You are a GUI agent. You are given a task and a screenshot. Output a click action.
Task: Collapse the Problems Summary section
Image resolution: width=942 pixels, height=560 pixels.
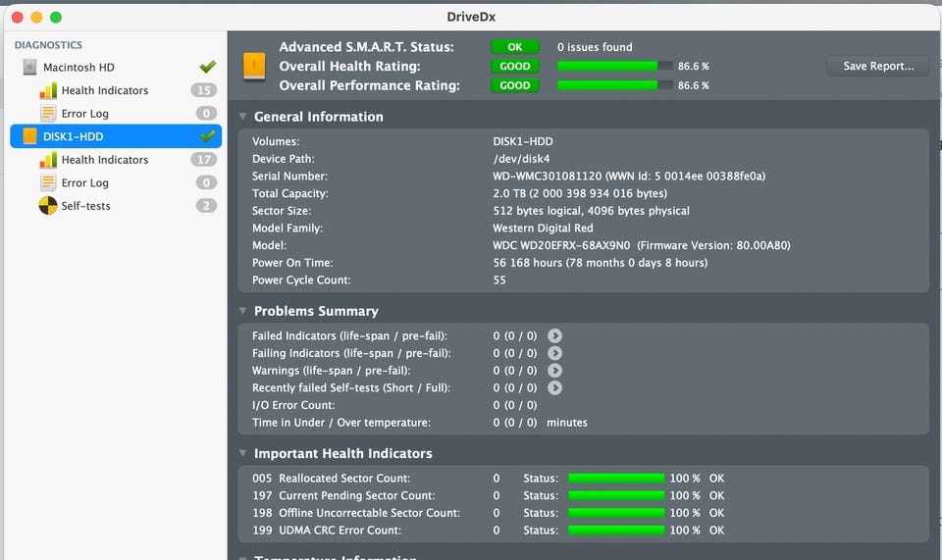click(x=242, y=311)
